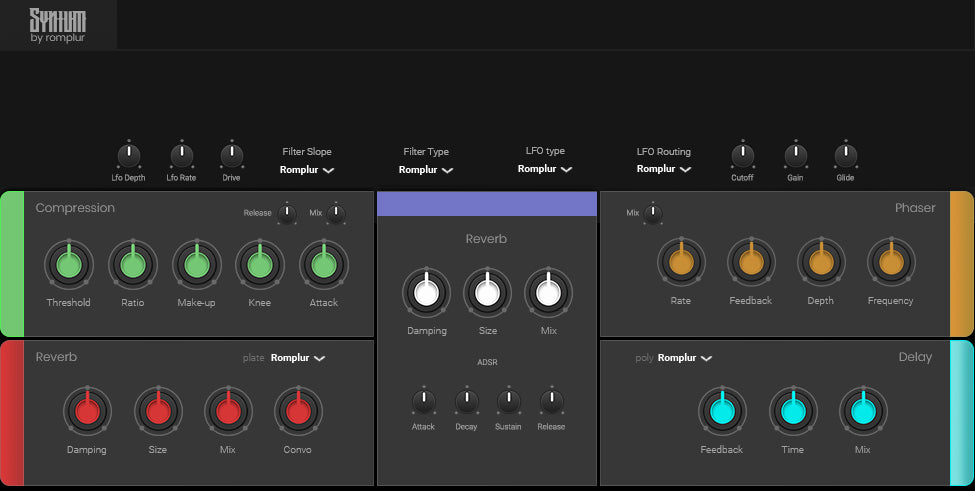Select the cyan Time knob
Viewport: 975px width, 491px height.
click(793, 411)
